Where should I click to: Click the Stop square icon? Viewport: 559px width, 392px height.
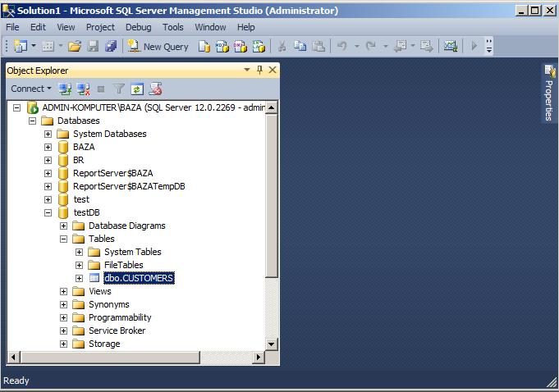(101, 89)
